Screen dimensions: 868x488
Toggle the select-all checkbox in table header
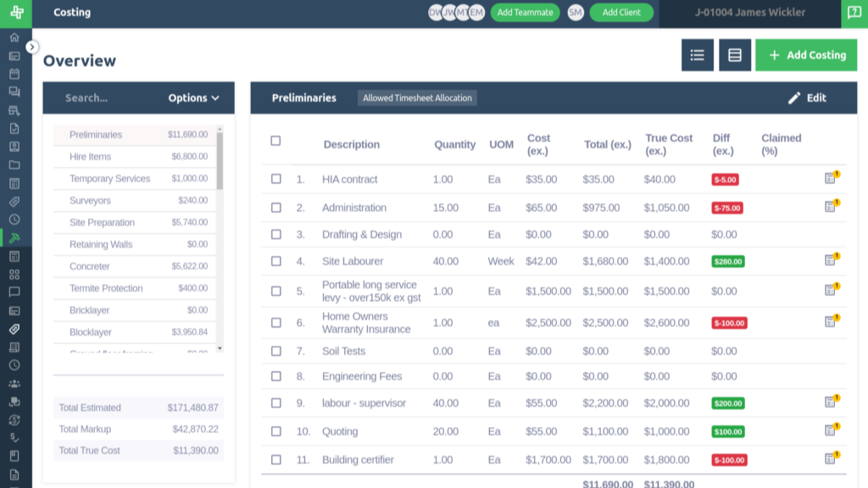[x=275, y=141]
